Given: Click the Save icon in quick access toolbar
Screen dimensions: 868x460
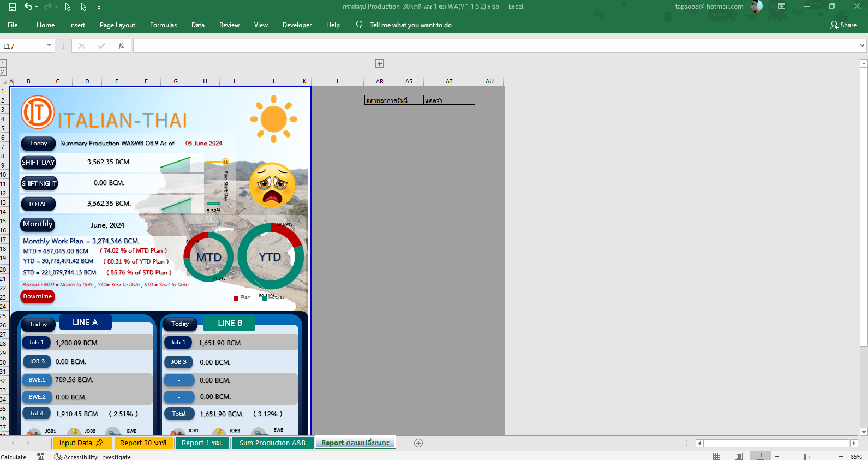Looking at the screenshot, I should (x=12, y=7).
